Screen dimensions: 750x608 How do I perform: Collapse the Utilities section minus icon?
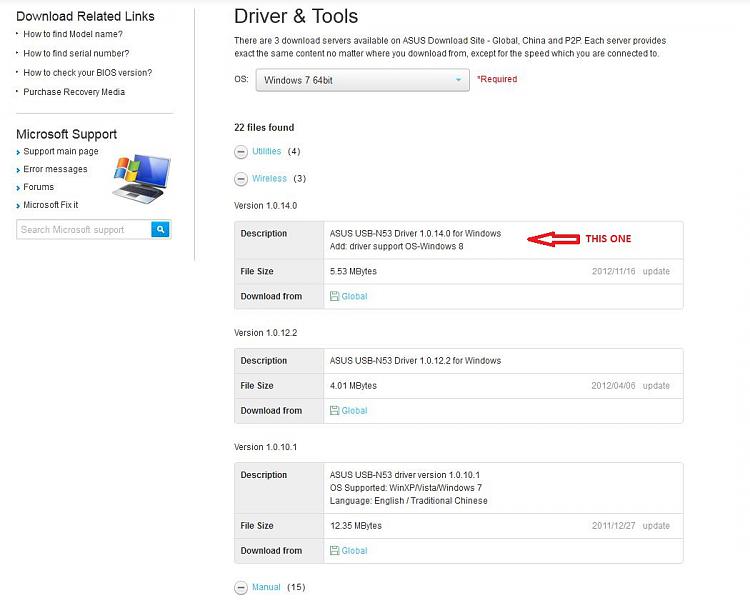[241, 152]
